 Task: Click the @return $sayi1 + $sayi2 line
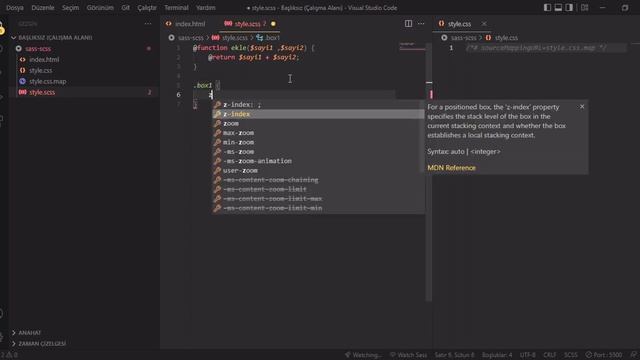click(253, 57)
